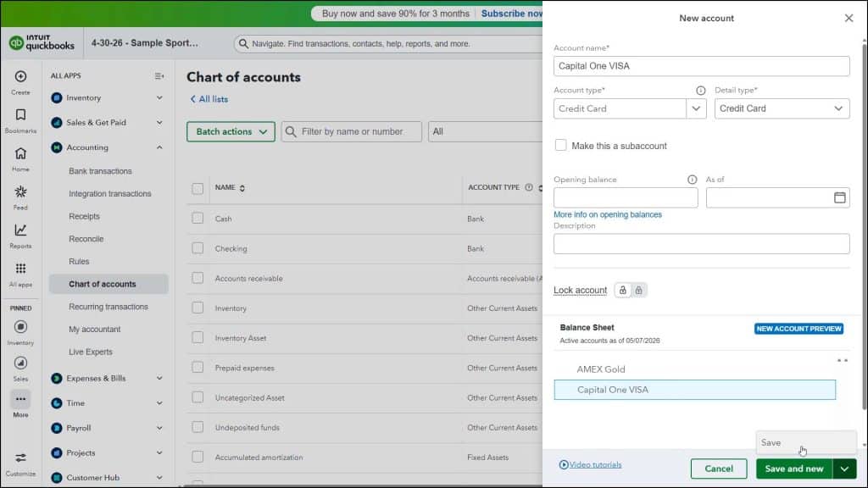Select the Accounts receivable row checkbox

198,278
